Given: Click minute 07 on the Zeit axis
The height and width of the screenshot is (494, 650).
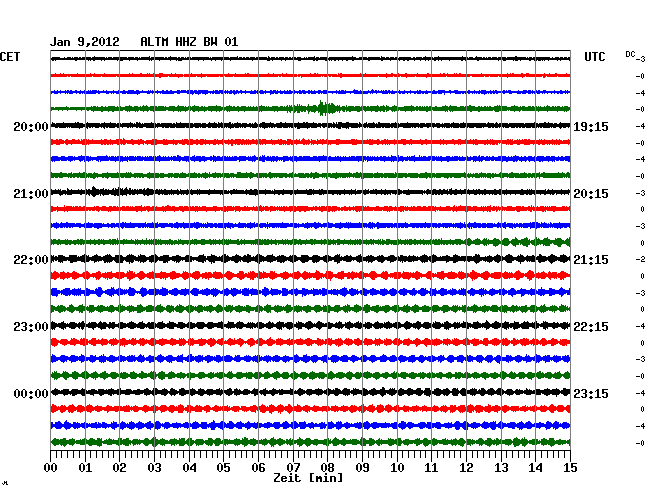Looking at the screenshot, I should 293,468.
